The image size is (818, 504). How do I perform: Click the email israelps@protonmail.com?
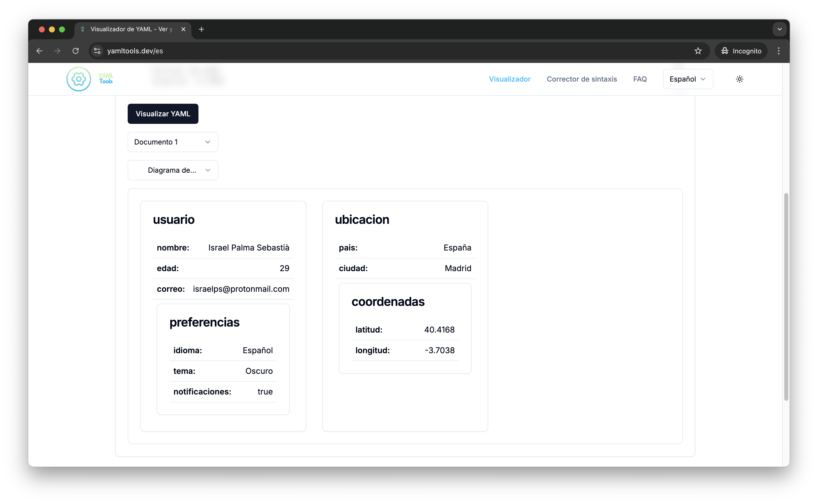[x=241, y=289]
